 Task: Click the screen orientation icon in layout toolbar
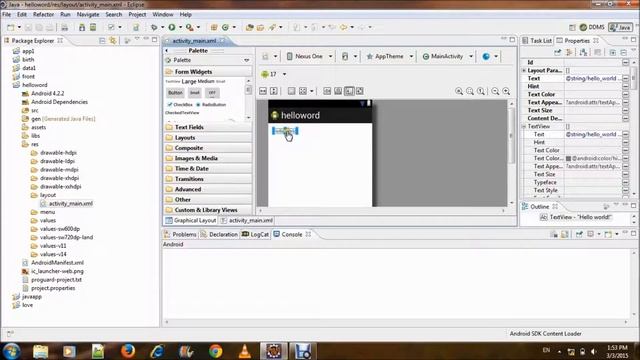pos(345,56)
